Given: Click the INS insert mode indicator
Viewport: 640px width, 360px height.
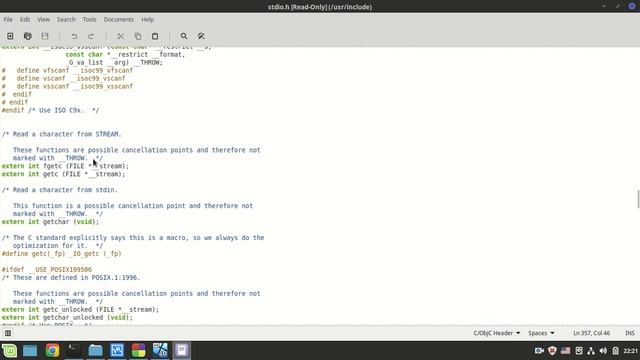Looking at the screenshot, I should pyautogui.click(x=630, y=333).
